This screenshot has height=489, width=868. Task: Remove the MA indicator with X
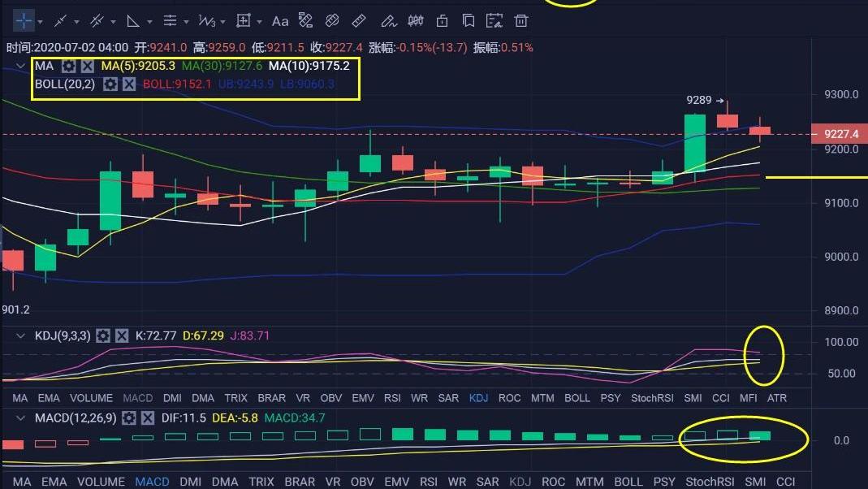[x=87, y=66]
